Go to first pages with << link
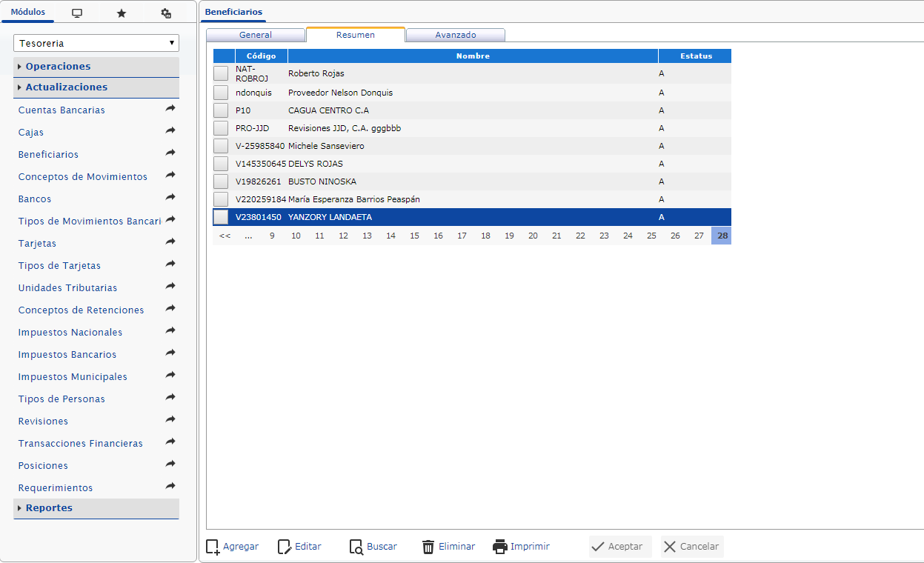The width and height of the screenshot is (924, 563). 225,236
